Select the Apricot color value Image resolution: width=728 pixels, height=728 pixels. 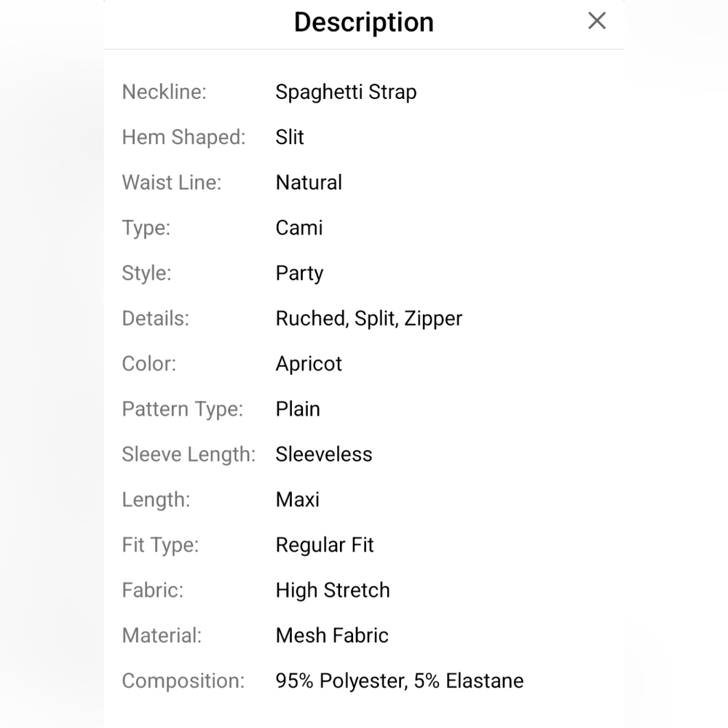pyautogui.click(x=309, y=364)
